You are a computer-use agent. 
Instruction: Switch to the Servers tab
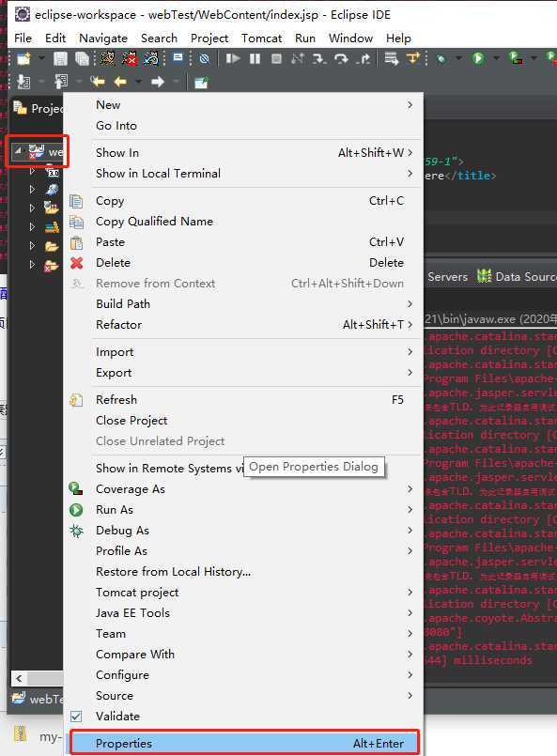pyautogui.click(x=447, y=277)
